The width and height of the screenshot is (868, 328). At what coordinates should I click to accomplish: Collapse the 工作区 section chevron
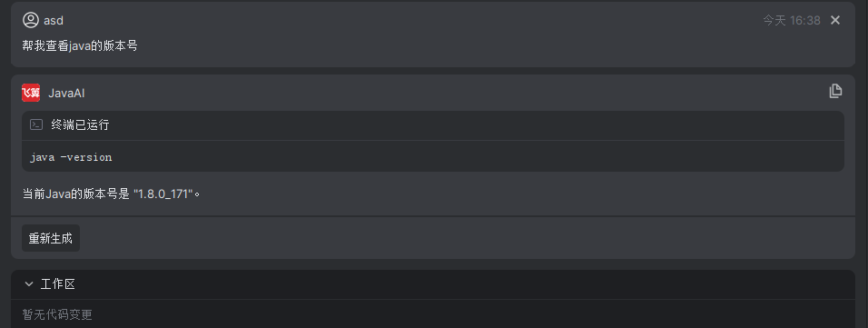point(29,284)
